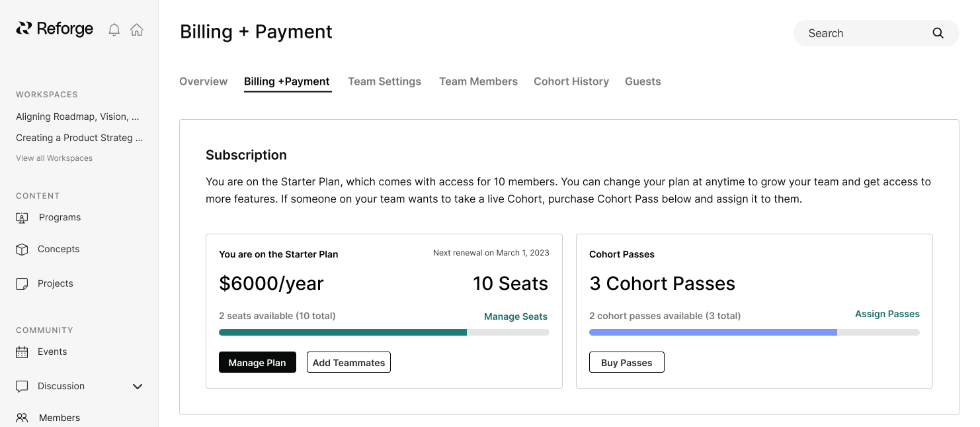Open View all Workspaces link
This screenshot has width=980, height=427.
pyautogui.click(x=54, y=158)
